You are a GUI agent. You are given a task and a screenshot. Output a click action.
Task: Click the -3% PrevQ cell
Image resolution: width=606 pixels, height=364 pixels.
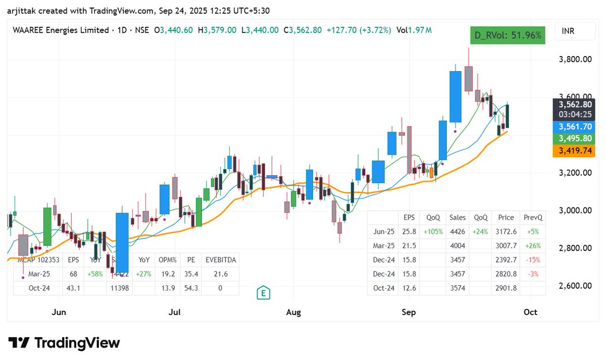click(533, 274)
